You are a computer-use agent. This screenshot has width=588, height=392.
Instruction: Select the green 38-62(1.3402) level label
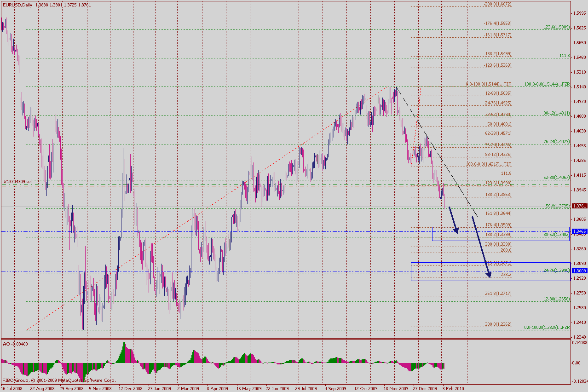557,234
